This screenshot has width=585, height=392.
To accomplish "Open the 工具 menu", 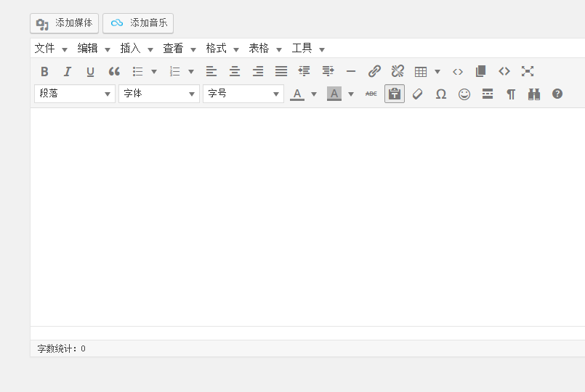I will 308,49.
